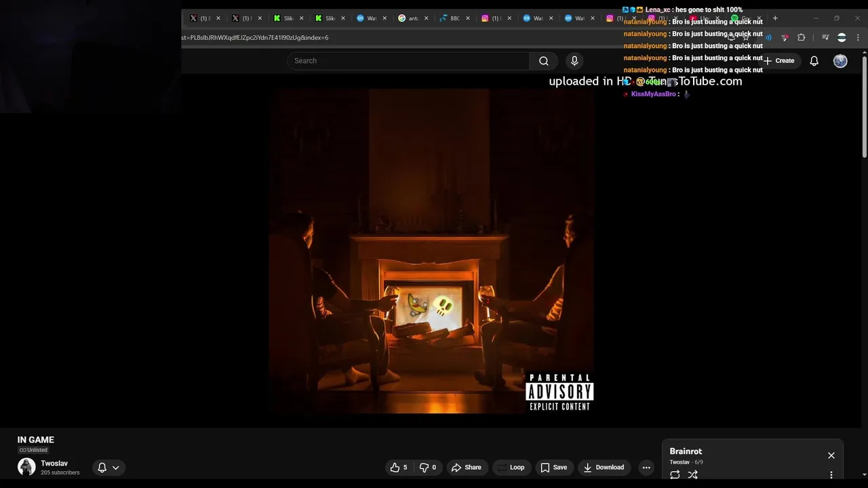
Task: Click the fireplace album art video player
Action: coord(431,251)
